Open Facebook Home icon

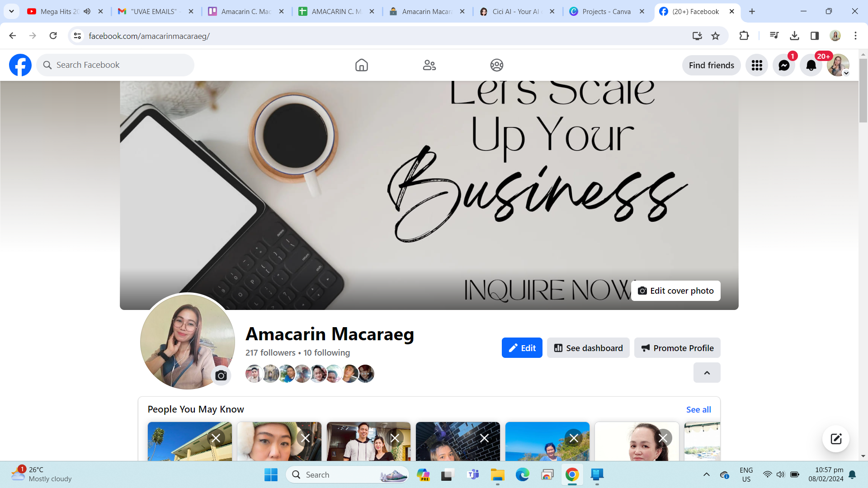[361, 65]
